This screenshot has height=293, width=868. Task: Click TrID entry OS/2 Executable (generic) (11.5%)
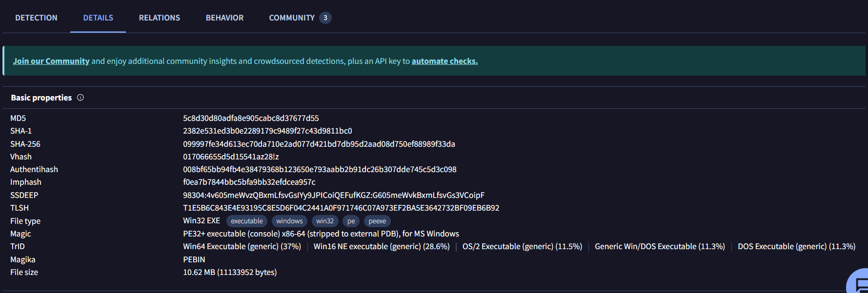[523, 246]
